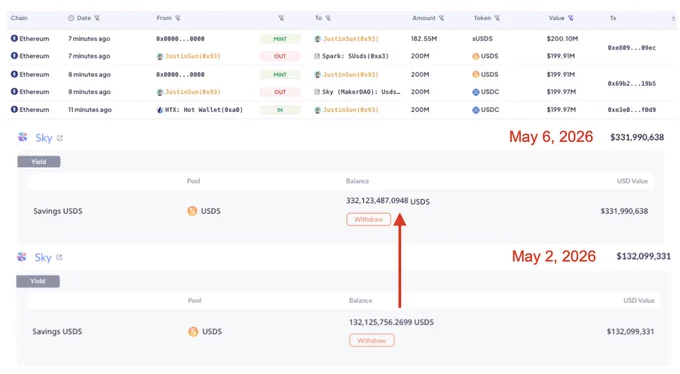Click JustinSun avatar in the 182.55M mint row
Image resolution: width=680 pixels, height=374 pixels.
click(x=317, y=39)
